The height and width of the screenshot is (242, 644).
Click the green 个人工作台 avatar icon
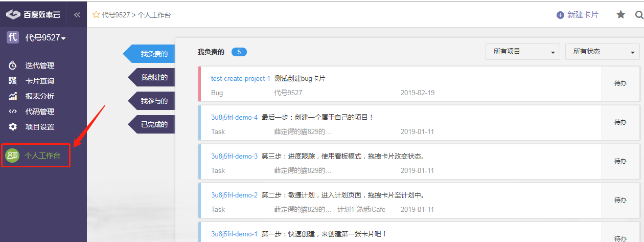coord(12,156)
